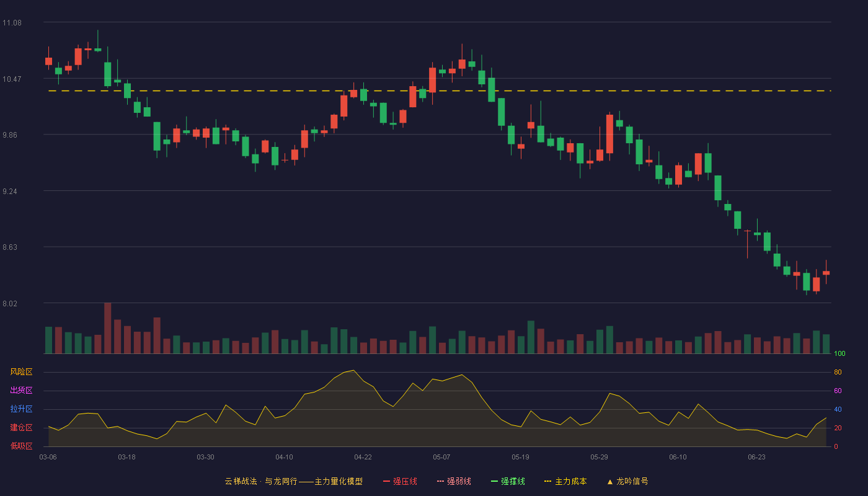Screen dimensions: 868x496
Task: Toggle the 强压线 legend entry
Action: (x=400, y=481)
